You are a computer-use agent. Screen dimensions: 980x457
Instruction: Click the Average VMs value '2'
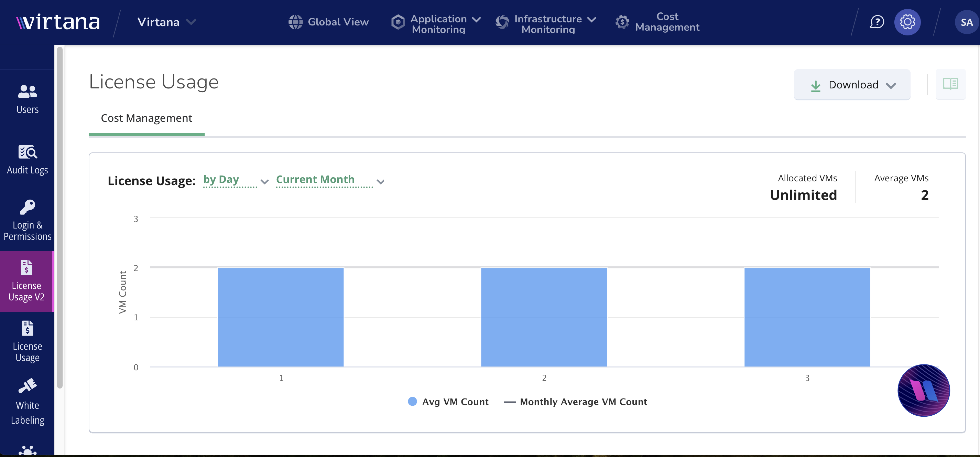pos(924,195)
